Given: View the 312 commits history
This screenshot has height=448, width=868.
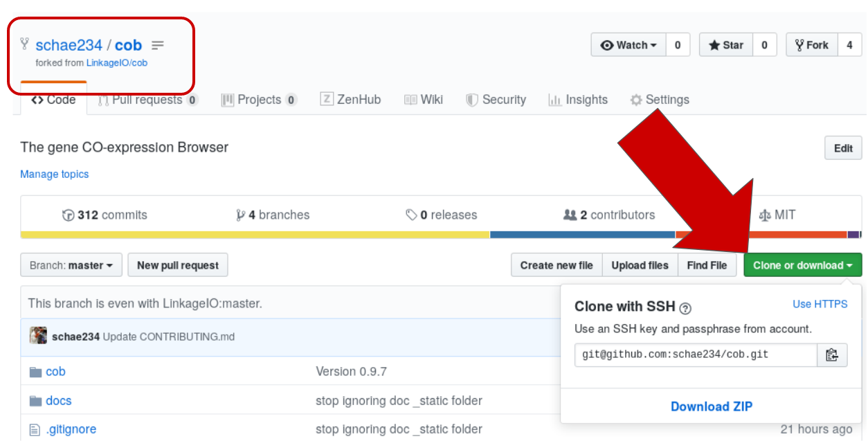Looking at the screenshot, I should [105, 215].
